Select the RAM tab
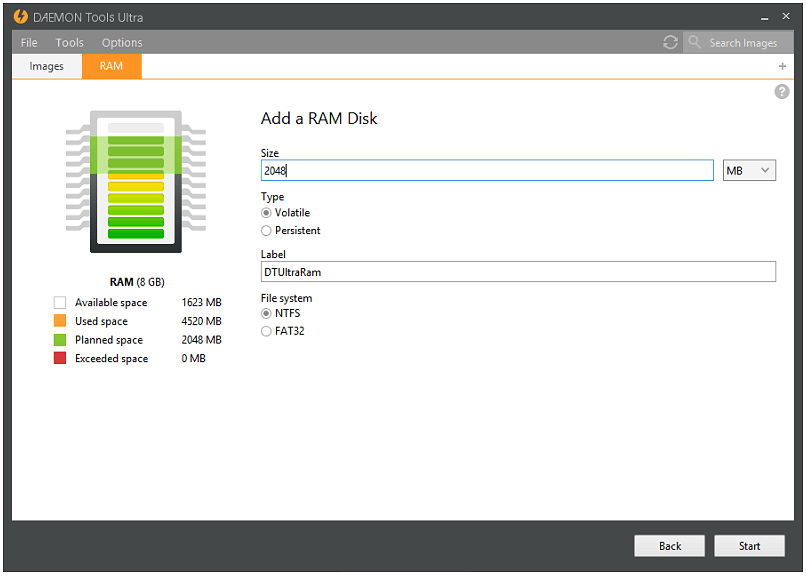The width and height of the screenshot is (806, 577). coord(112,66)
